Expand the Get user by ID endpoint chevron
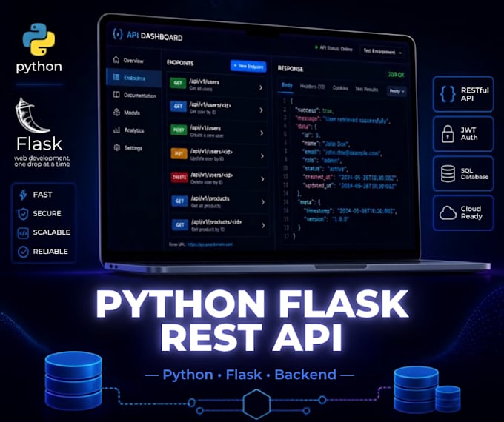 point(262,110)
